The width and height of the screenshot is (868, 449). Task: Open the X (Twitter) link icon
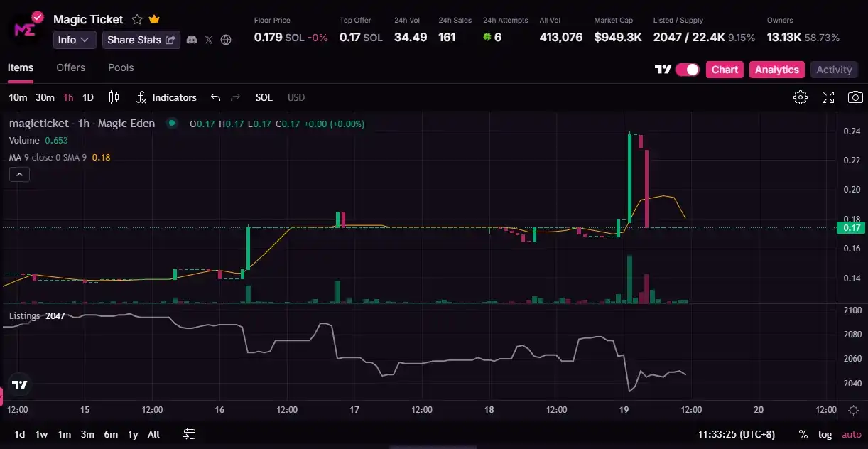[209, 40]
